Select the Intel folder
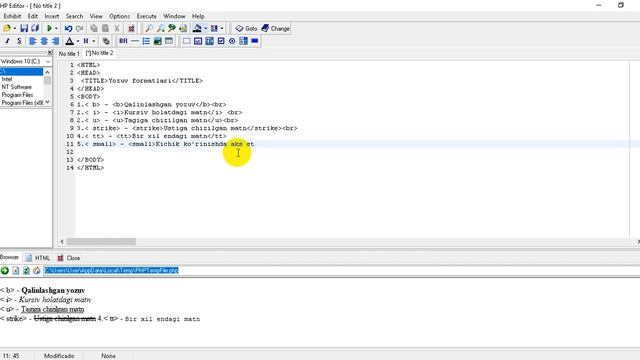Screen dimensions: 640x360 point(7,79)
